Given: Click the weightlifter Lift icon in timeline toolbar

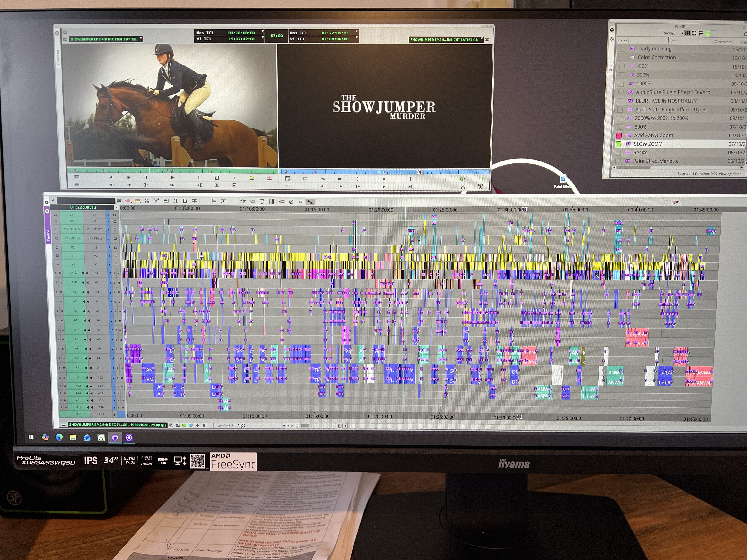Looking at the screenshot, I should coord(156,201).
